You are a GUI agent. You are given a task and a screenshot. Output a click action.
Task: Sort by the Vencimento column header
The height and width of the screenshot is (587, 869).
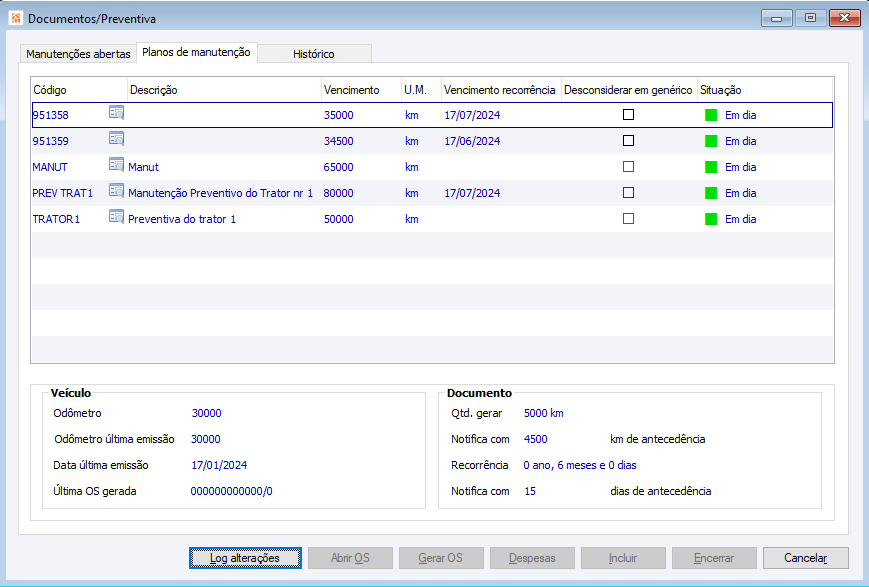(x=351, y=90)
